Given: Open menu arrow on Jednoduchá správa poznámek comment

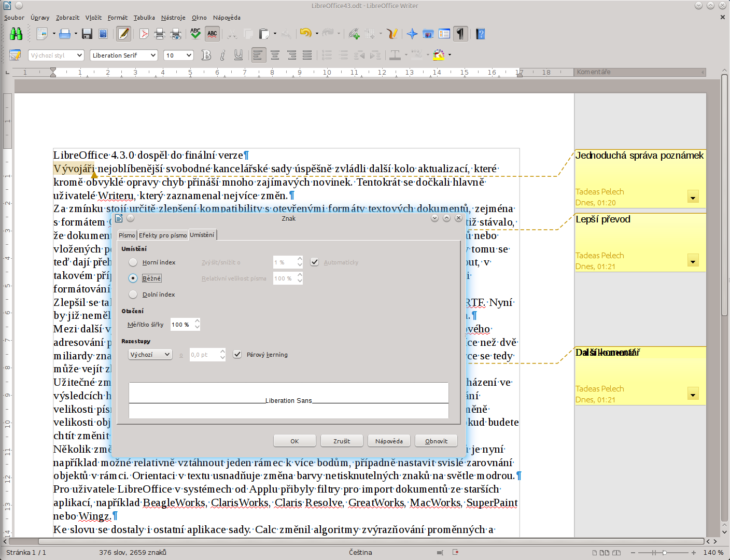Looking at the screenshot, I should 693,197.
